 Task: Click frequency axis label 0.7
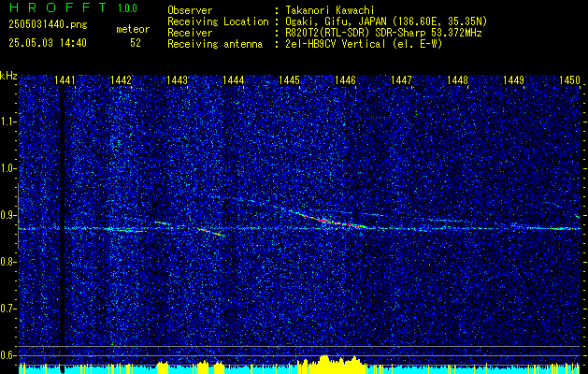(7, 309)
